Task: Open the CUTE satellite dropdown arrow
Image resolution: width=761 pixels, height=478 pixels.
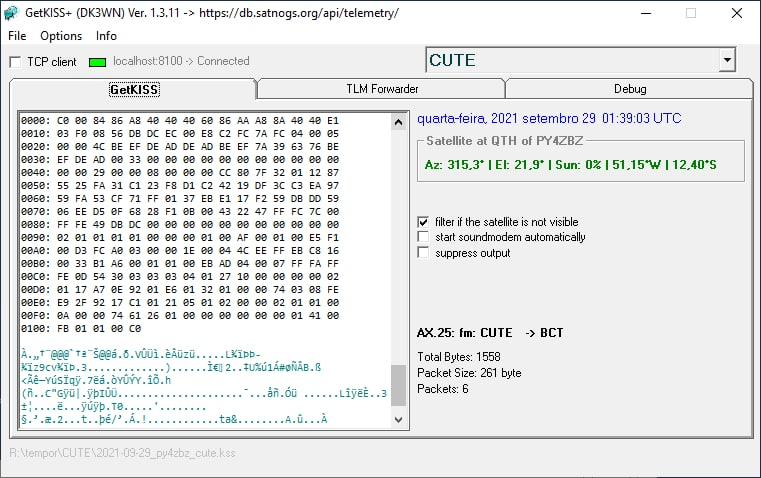Action: 727,60
